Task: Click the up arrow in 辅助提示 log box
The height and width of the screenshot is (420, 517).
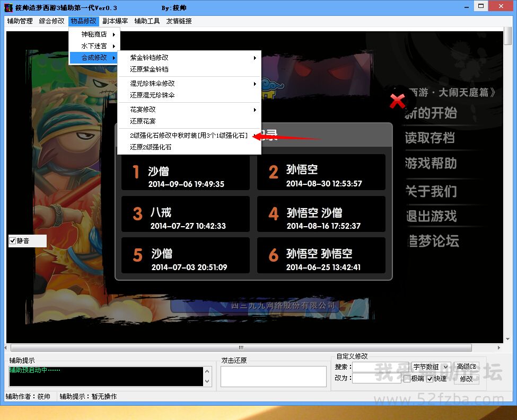Action: click(207, 371)
